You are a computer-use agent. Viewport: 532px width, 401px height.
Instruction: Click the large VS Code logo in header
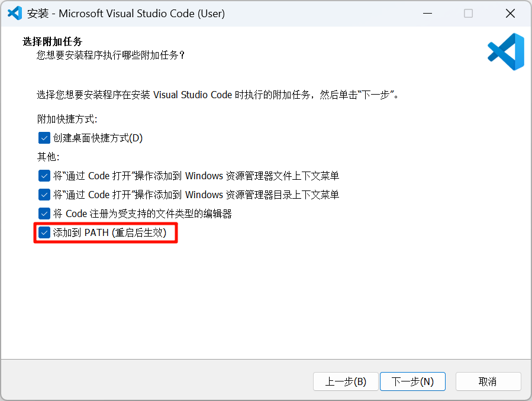506,52
